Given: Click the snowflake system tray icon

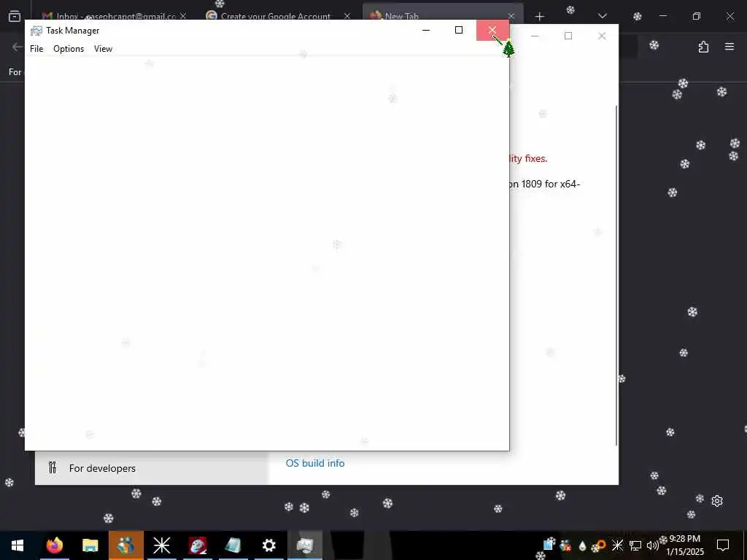Looking at the screenshot, I should click(617, 545).
